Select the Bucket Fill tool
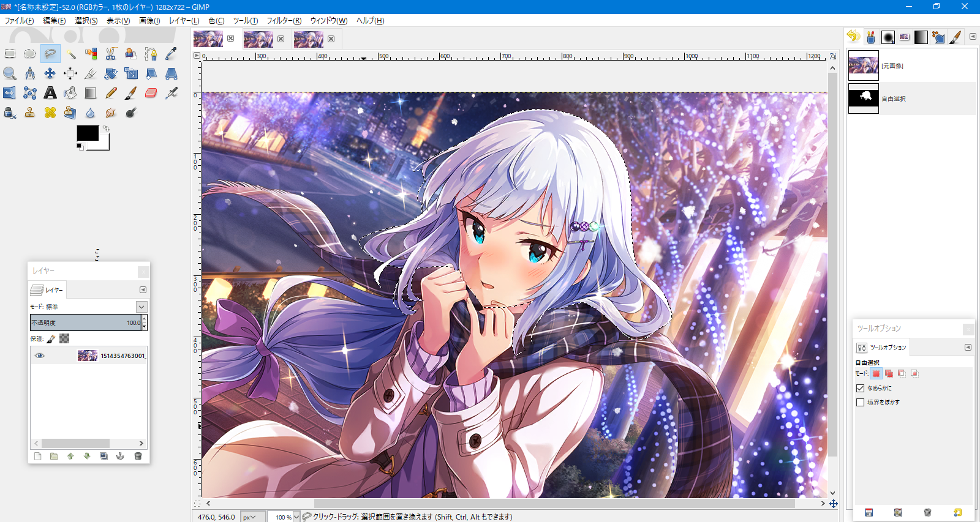This screenshot has width=980, height=522. [70, 93]
